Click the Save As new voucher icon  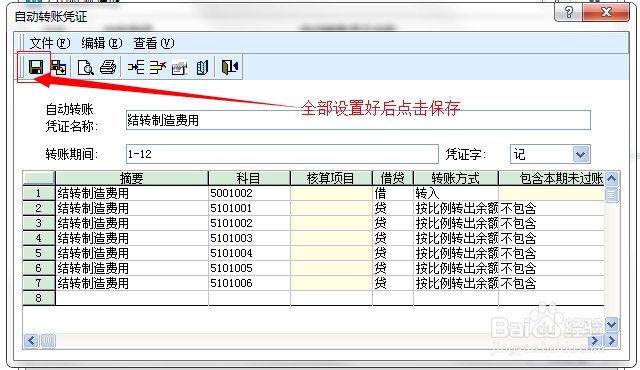[x=59, y=67]
